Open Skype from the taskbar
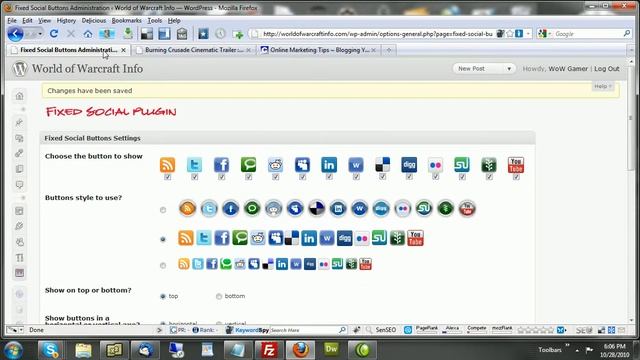 51,350
